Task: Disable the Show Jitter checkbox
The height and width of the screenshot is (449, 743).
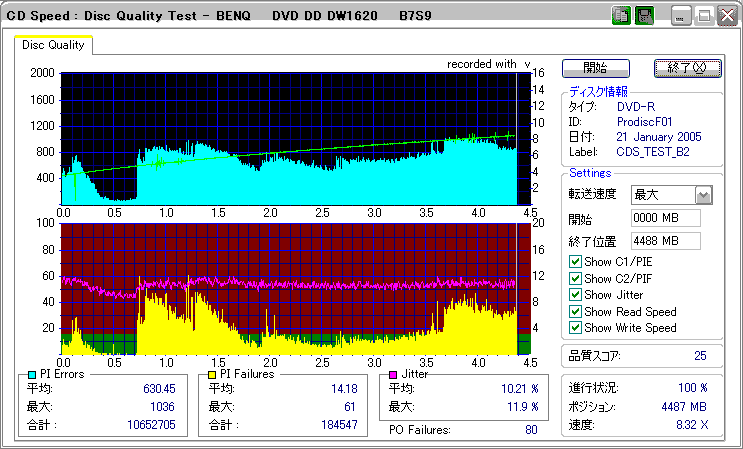Action: pyautogui.click(x=575, y=295)
